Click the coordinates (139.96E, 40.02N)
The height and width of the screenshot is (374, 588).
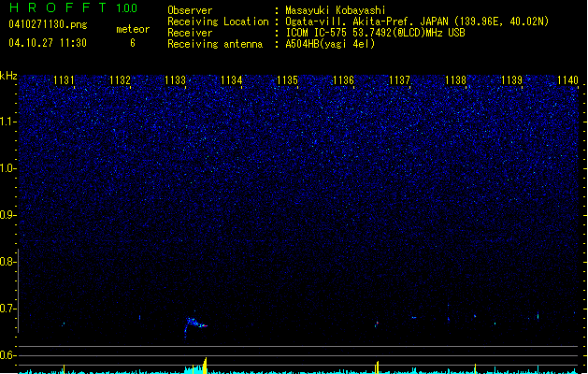point(501,22)
